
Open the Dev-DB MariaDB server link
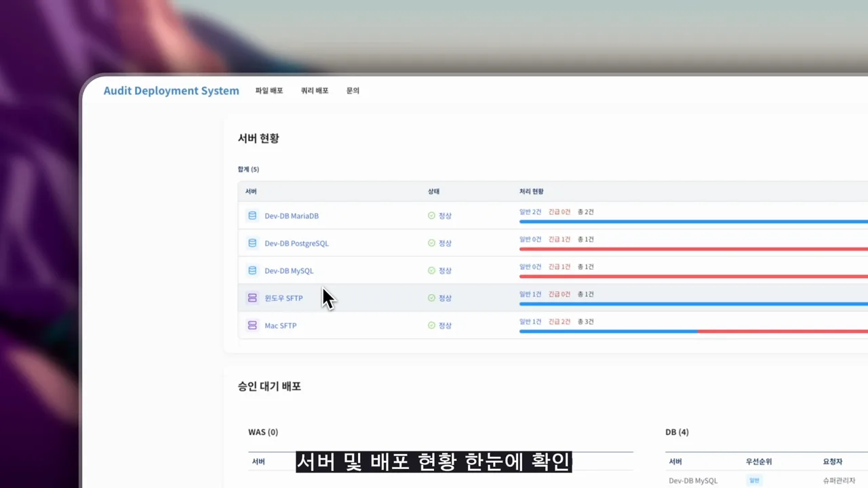pyautogui.click(x=292, y=216)
